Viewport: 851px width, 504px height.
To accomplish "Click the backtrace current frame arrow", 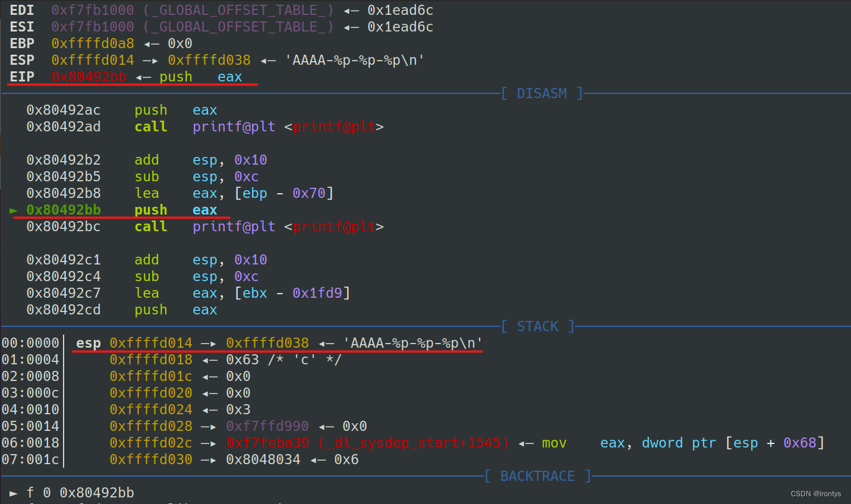I will (14, 493).
